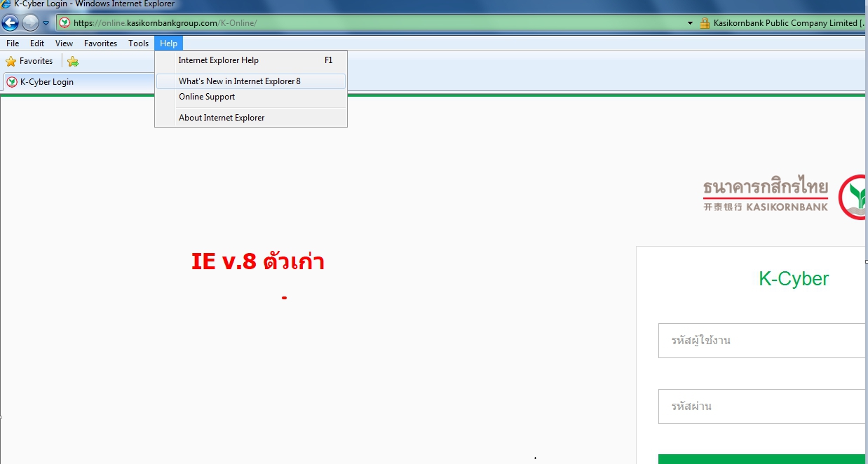Click the browser Back arrow button

click(11, 23)
